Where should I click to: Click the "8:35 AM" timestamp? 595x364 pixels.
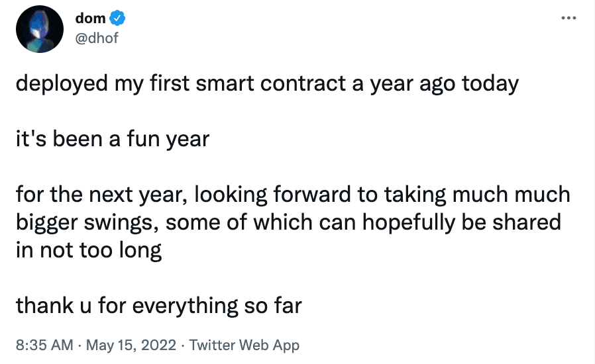[x=44, y=345]
